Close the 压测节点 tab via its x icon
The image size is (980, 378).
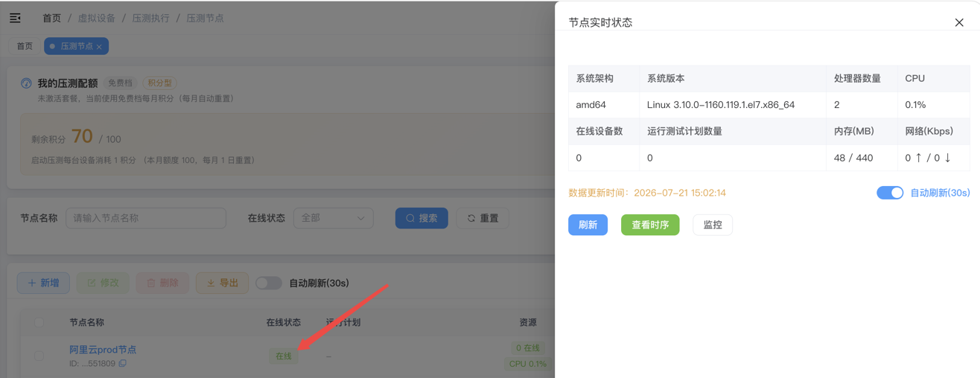[x=99, y=47]
